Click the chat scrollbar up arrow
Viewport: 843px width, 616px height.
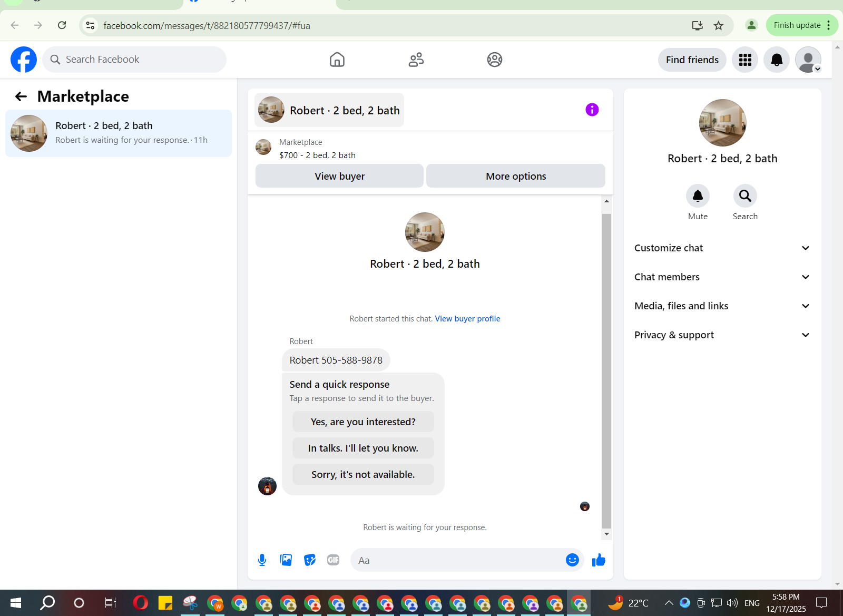(606, 201)
